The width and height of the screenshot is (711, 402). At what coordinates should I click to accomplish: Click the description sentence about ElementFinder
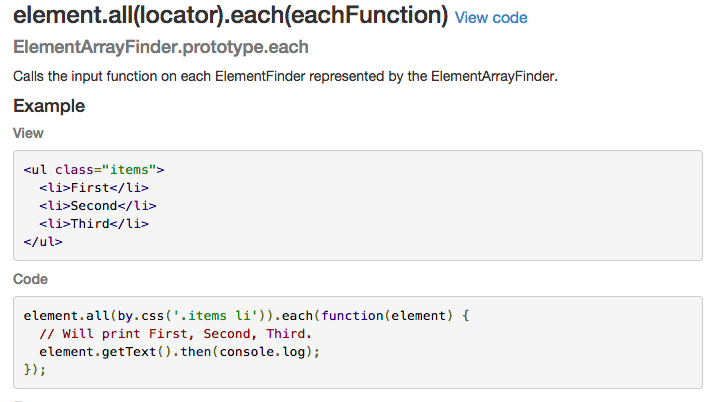click(x=285, y=76)
